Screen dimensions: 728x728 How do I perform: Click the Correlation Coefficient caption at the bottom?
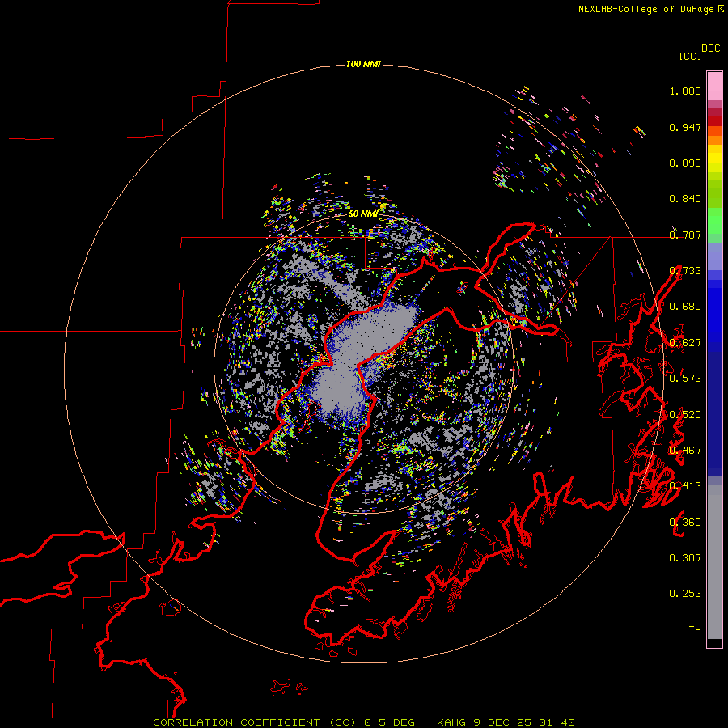tap(364, 722)
